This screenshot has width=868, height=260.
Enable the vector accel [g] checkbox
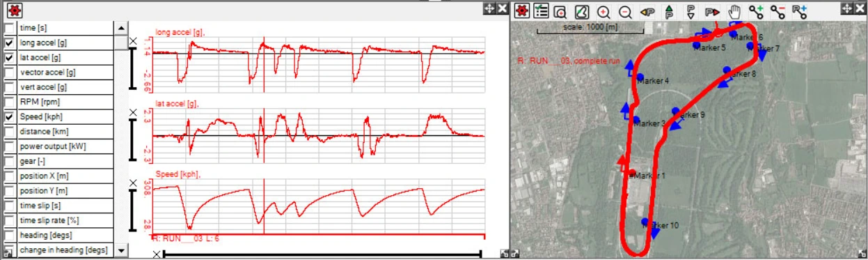tap(9, 72)
